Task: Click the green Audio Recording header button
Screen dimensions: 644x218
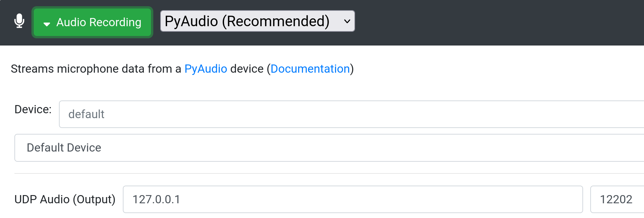Action: click(92, 22)
